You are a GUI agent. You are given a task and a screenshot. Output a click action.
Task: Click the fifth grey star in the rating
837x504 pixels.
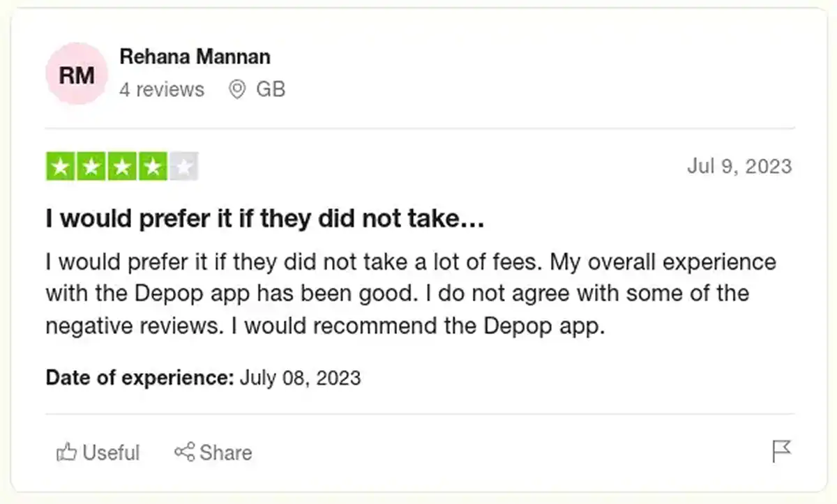183,166
